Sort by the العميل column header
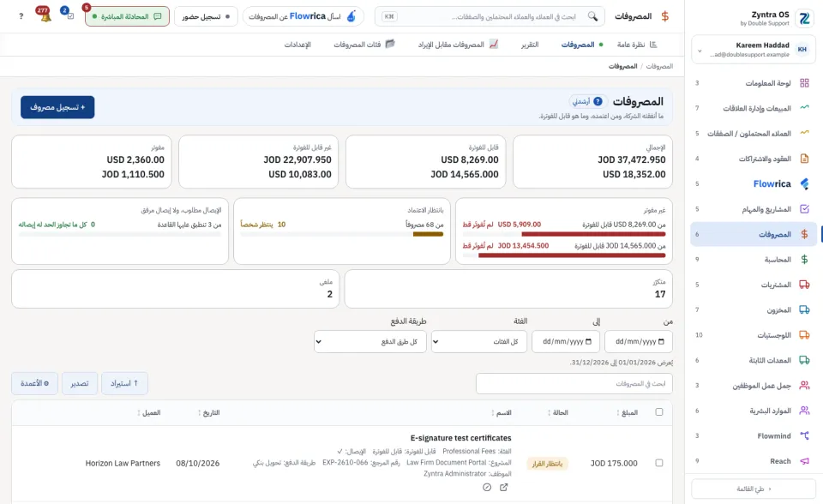 [x=149, y=412]
